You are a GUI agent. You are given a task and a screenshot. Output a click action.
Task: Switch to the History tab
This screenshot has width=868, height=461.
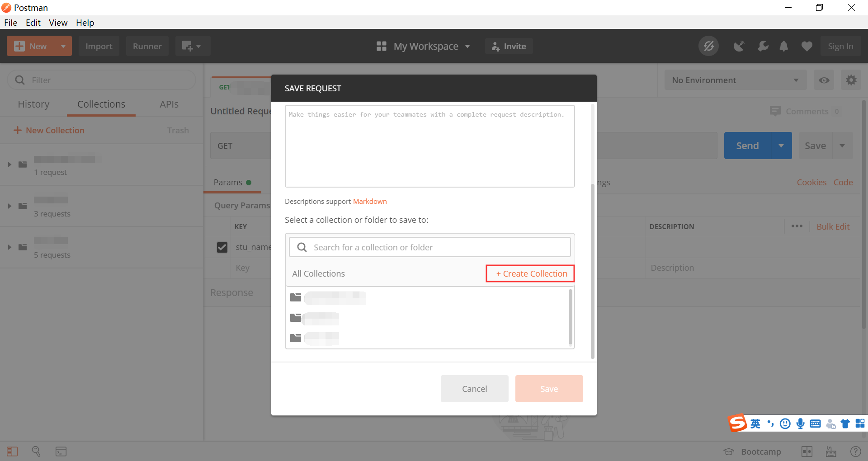[33, 104]
